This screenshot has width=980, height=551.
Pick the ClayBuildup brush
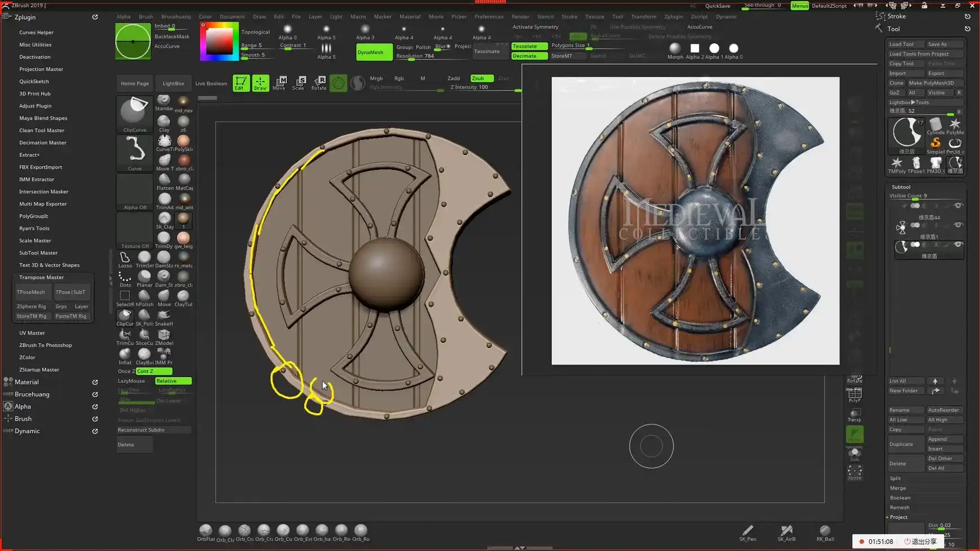144,355
